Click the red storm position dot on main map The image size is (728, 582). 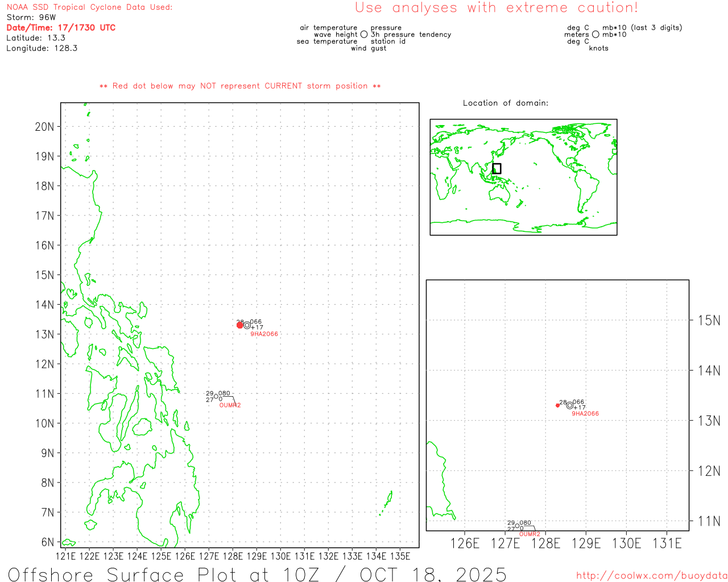click(x=240, y=325)
